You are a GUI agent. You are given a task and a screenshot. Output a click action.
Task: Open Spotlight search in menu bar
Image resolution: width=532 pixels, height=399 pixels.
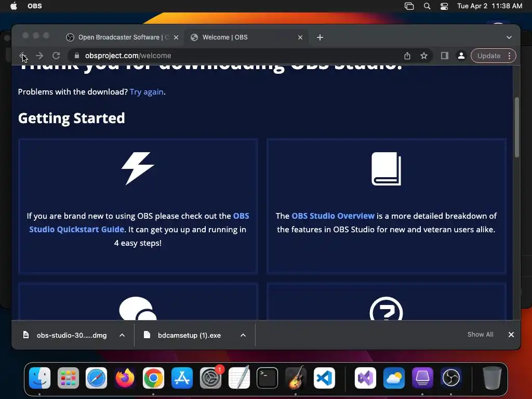427,6
